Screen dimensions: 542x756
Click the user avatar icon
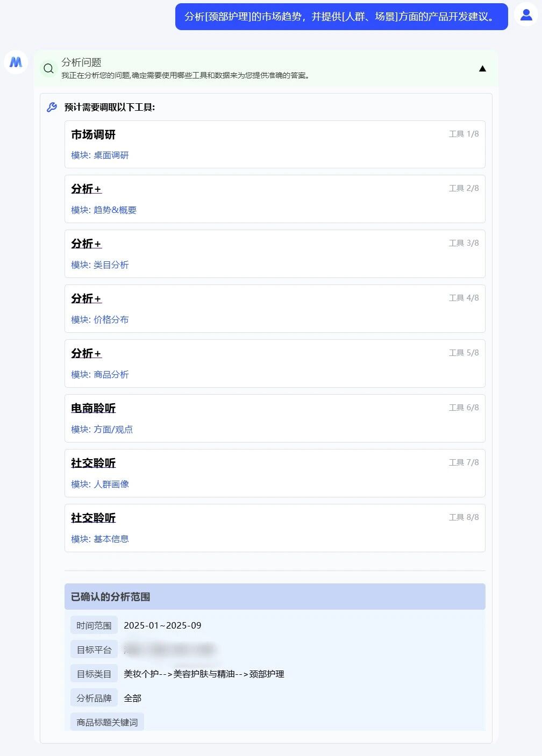click(x=526, y=15)
